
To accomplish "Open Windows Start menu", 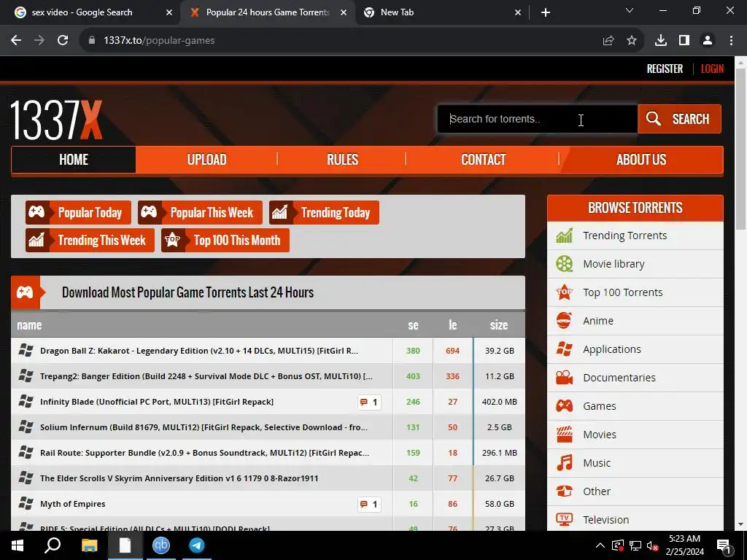I will 18,545.
